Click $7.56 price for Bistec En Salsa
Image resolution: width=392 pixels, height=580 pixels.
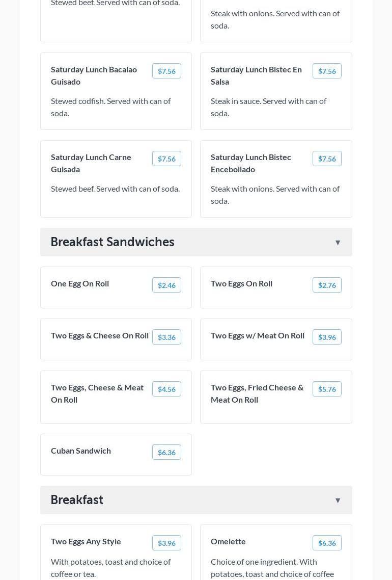(327, 71)
